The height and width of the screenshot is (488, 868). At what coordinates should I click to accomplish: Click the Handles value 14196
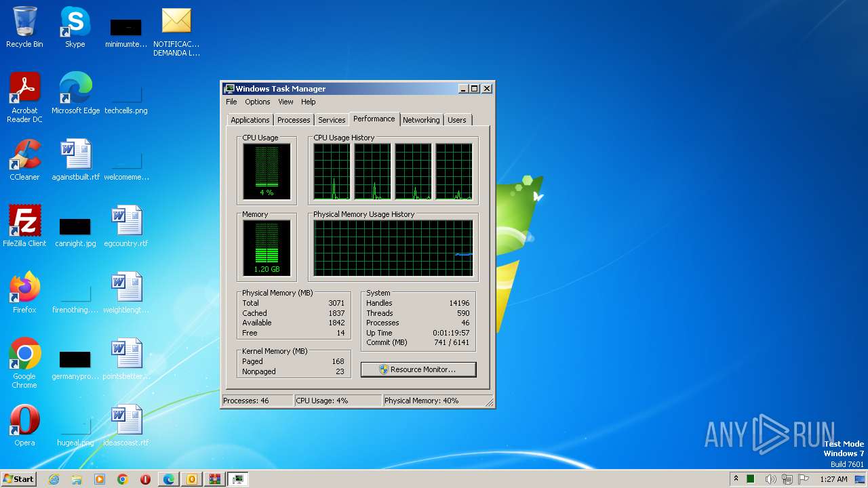459,303
